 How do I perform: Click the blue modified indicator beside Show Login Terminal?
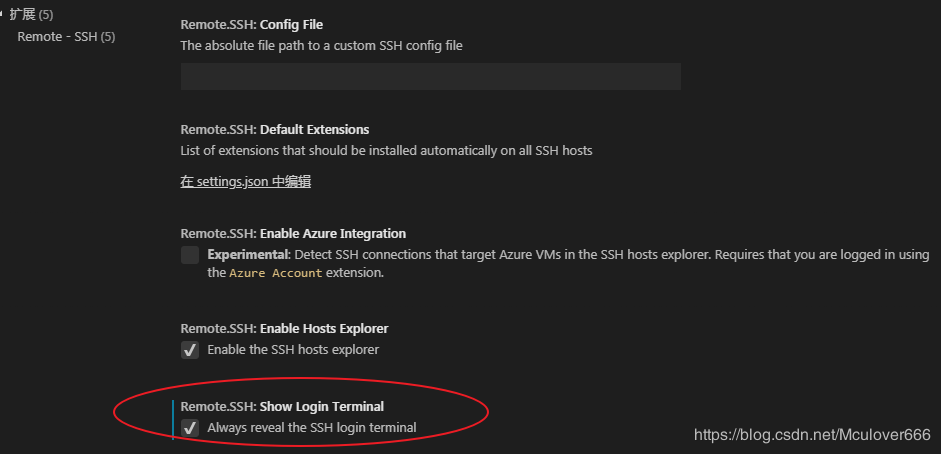coord(173,418)
